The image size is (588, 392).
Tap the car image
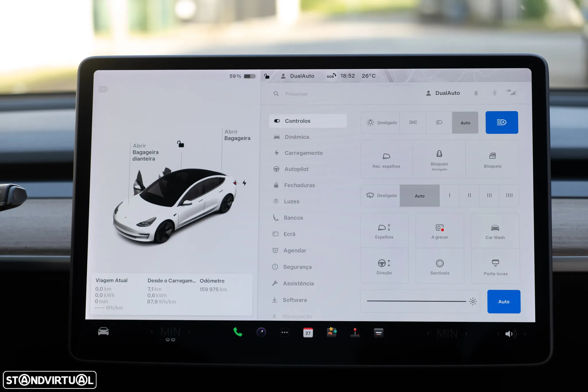tap(175, 206)
